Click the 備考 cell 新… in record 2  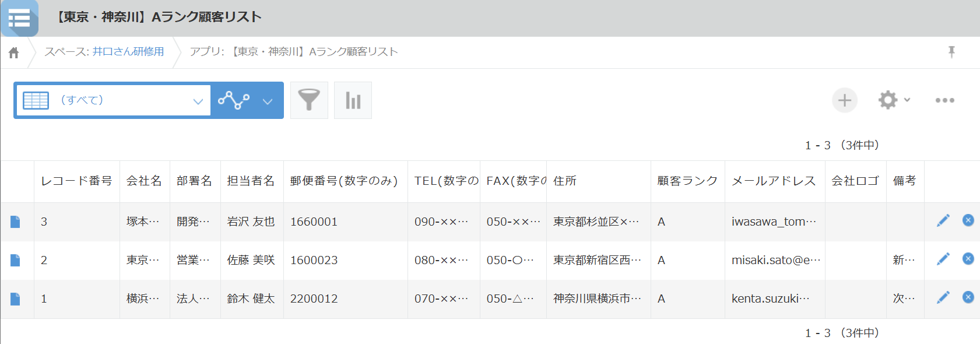[905, 260]
